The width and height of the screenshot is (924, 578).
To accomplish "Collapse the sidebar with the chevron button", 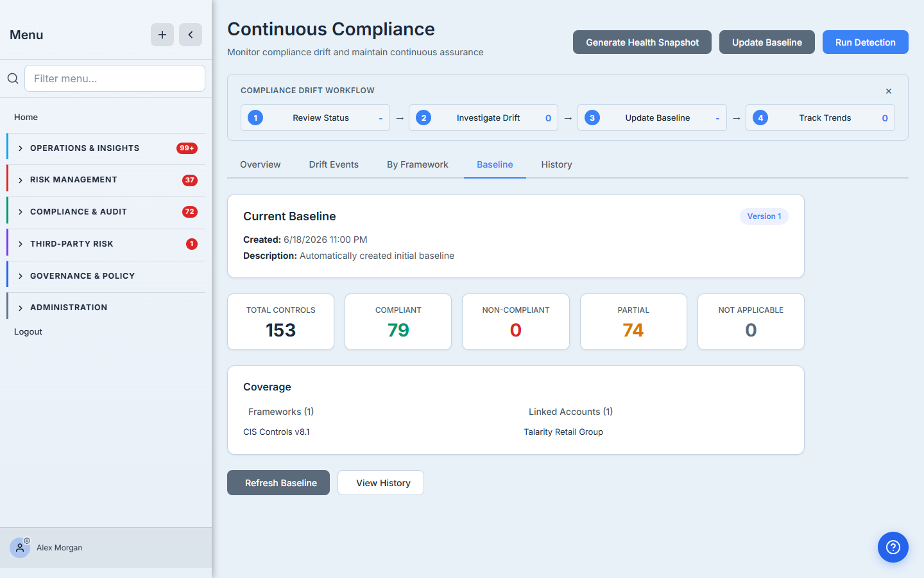I will pos(191,35).
